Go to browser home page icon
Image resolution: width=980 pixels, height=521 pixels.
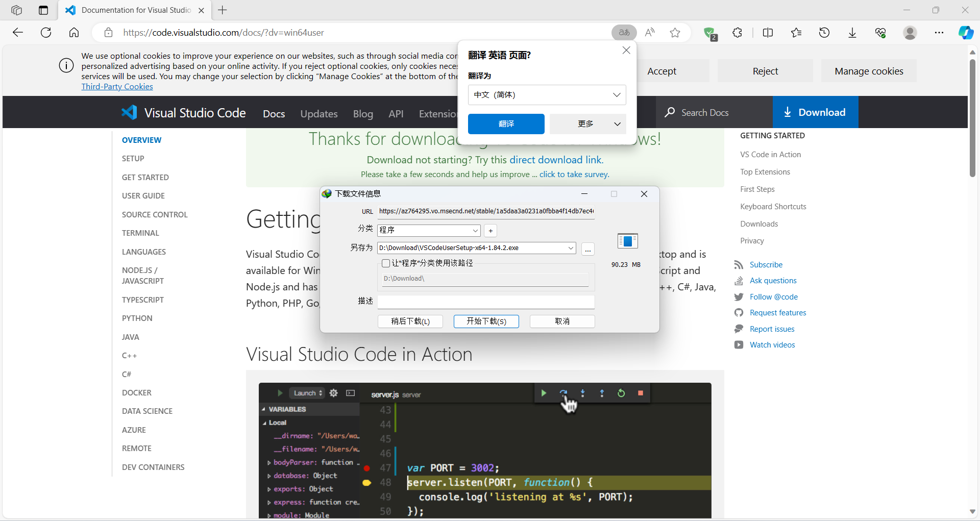coord(74,33)
